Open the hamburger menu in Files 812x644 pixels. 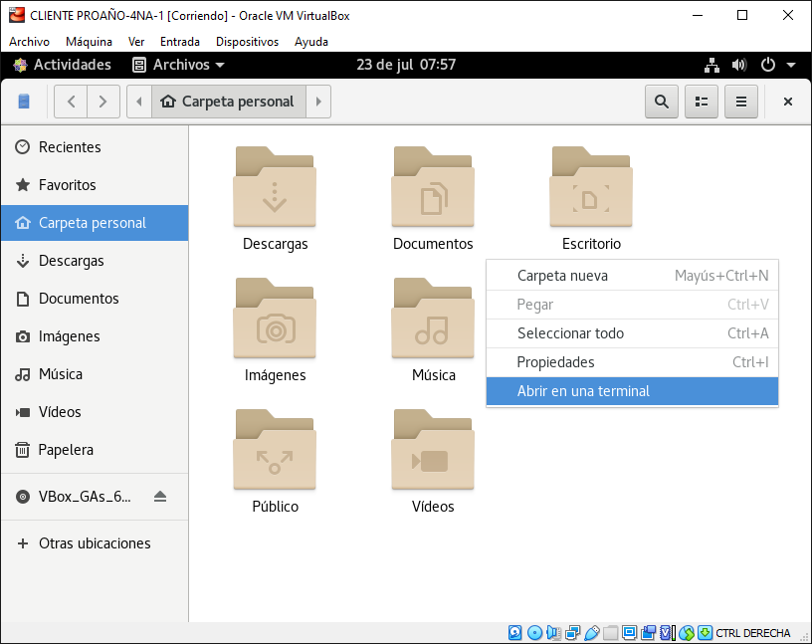(x=741, y=102)
